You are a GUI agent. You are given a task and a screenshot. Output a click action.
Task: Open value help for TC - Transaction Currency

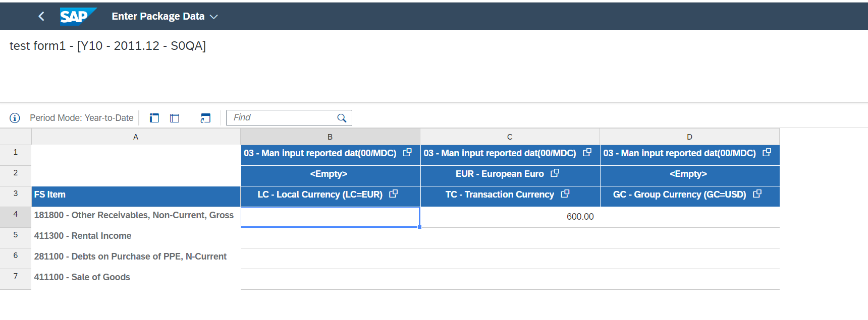[565, 194]
